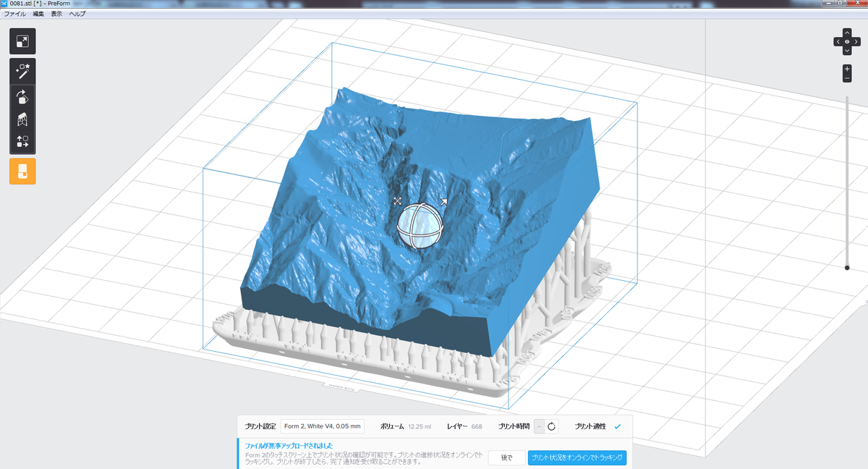
Task: Click the プリント適性 label
Action: (x=590, y=427)
